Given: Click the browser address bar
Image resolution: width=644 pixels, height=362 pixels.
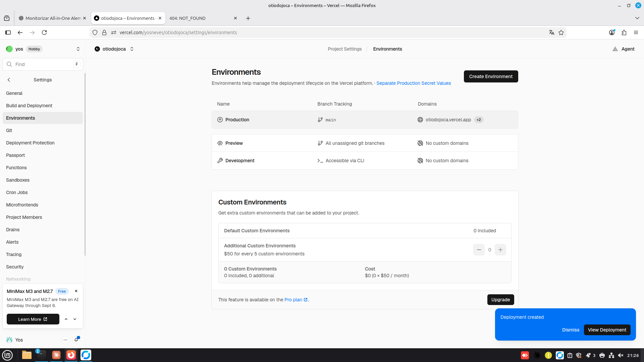Looking at the screenshot, I should (328, 33).
